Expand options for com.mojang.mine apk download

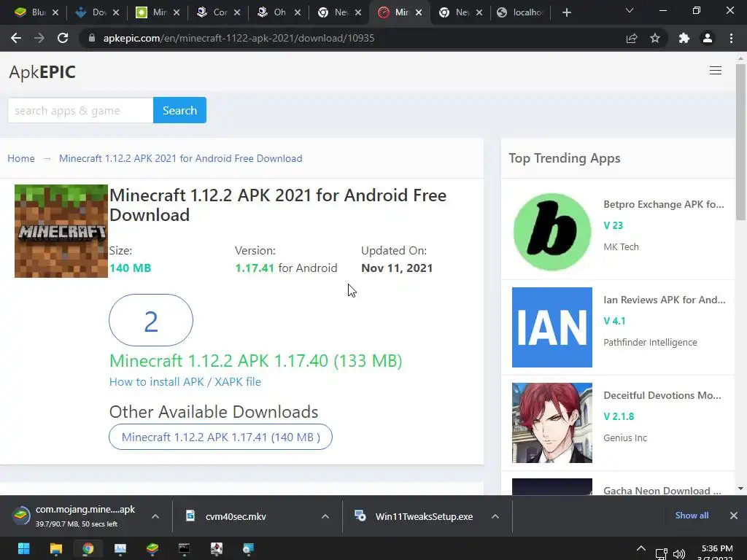(x=155, y=516)
